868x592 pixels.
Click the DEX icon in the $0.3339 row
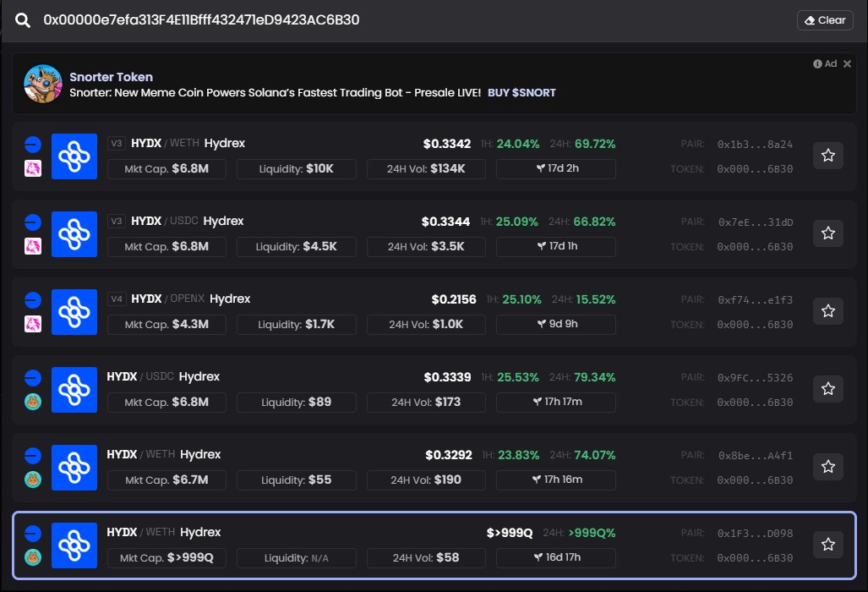click(x=33, y=402)
